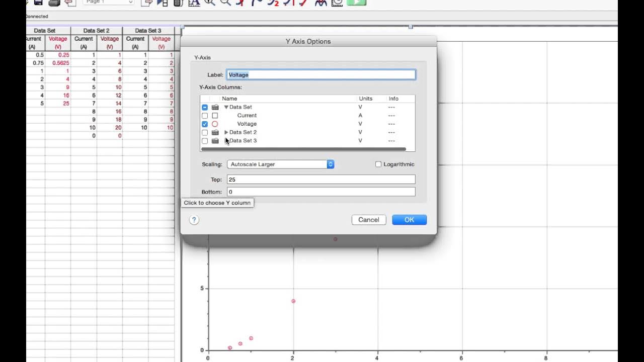Expand the Data Set 3 disclosure triangle
This screenshot has width=644, height=362.
click(x=226, y=141)
